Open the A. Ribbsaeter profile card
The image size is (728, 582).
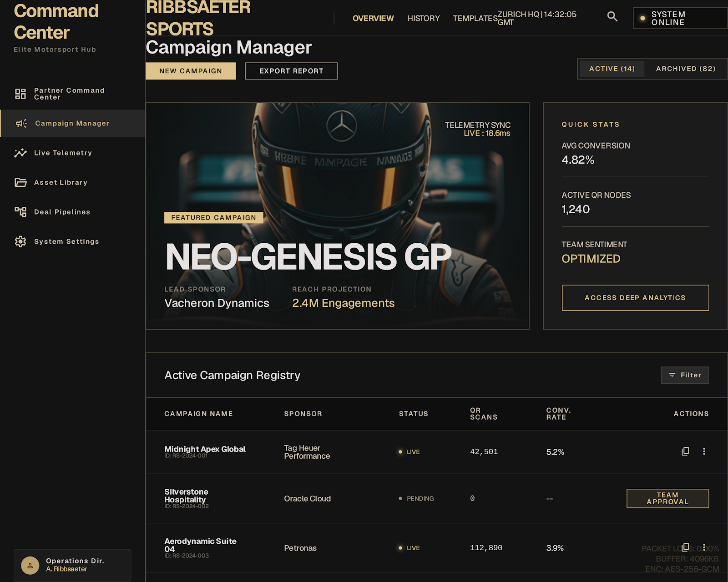click(x=72, y=565)
